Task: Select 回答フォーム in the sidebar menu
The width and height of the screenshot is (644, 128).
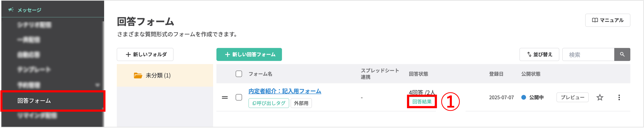Action: (x=34, y=101)
